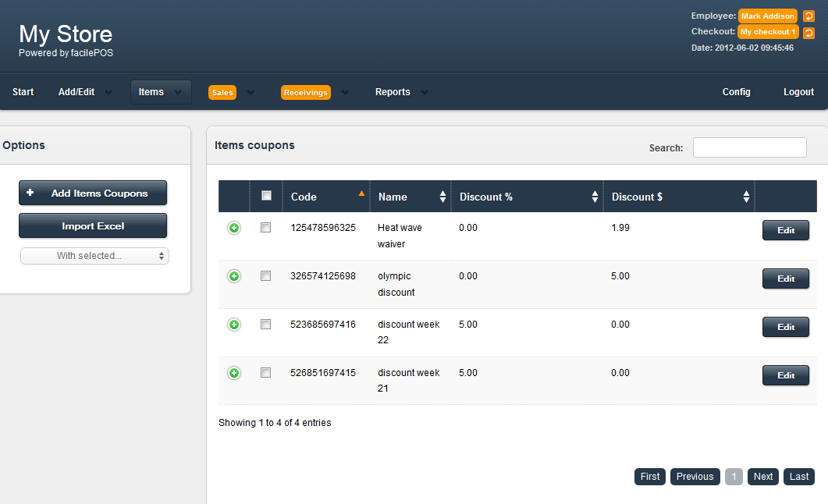Click the refresh icon beside My checkout 1
The width and height of the screenshot is (828, 504).
pos(809,33)
